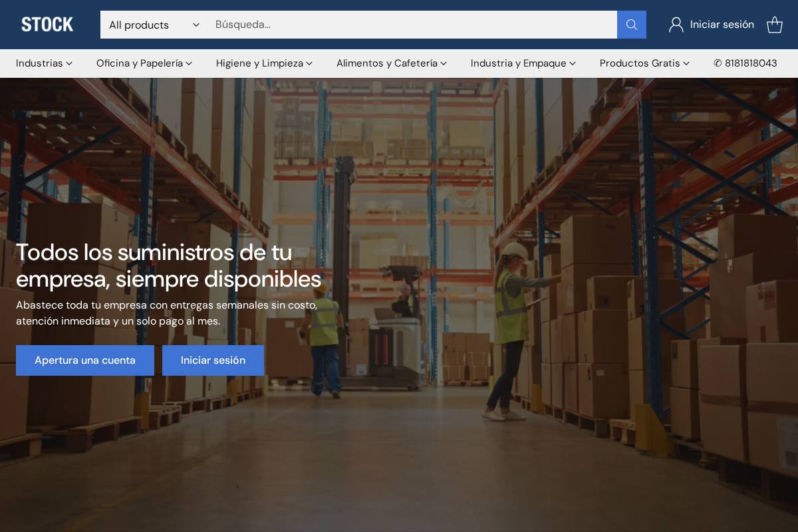Click the Apertura una cuenta button

click(x=85, y=360)
